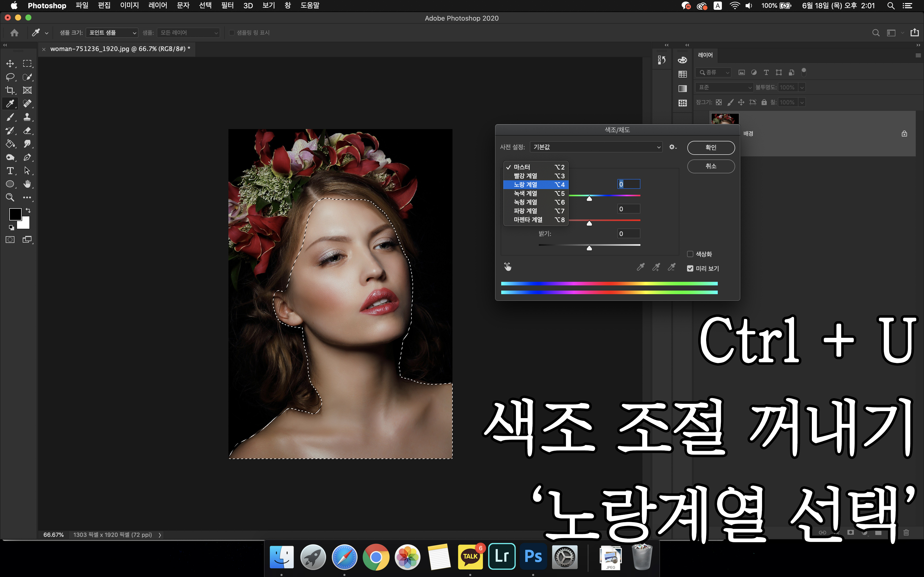Click the 배경 layer thumbnail
This screenshot has height=577, width=924.
(725, 119)
